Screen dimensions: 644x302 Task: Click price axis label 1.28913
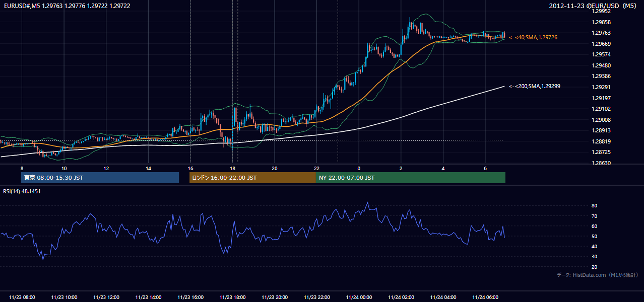click(x=601, y=130)
